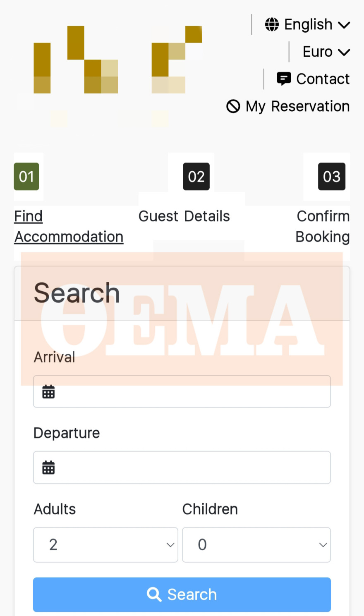Open the English language dropdown
The width and height of the screenshot is (364, 616).
coord(308,24)
